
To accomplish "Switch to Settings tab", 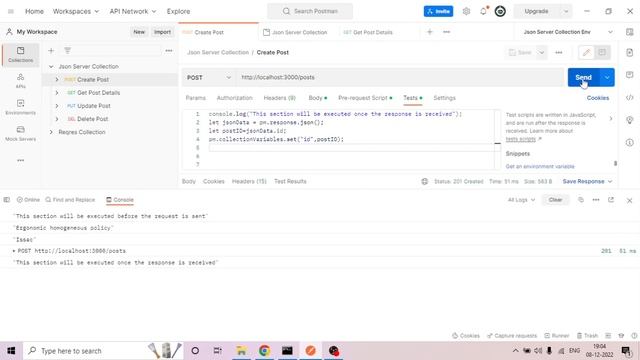I will tap(444, 98).
